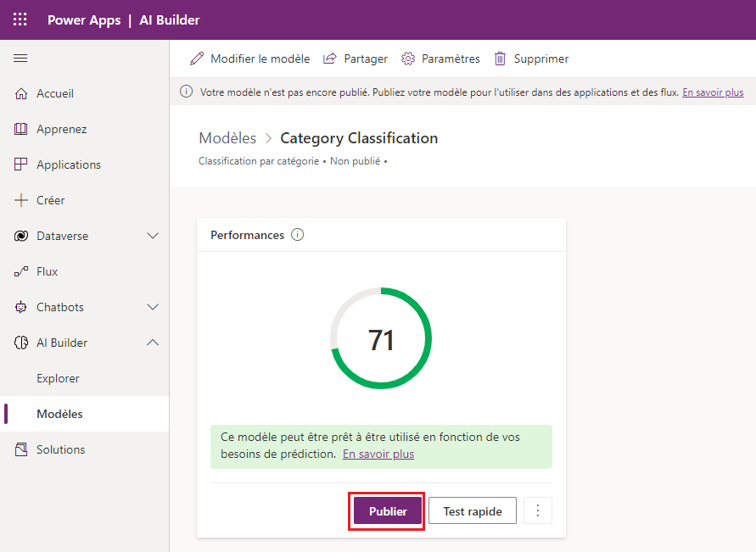Click the Test rapide button
The width and height of the screenshot is (756, 552).
(473, 511)
